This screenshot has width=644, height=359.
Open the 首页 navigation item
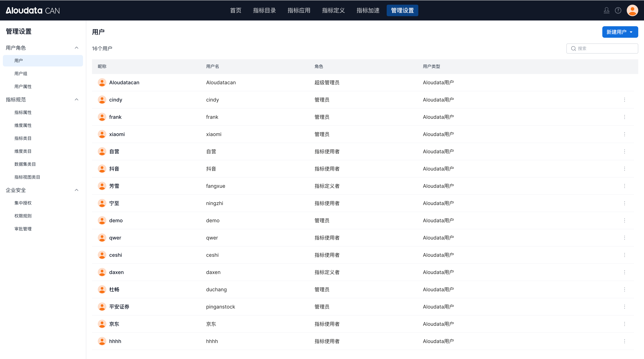236,10
